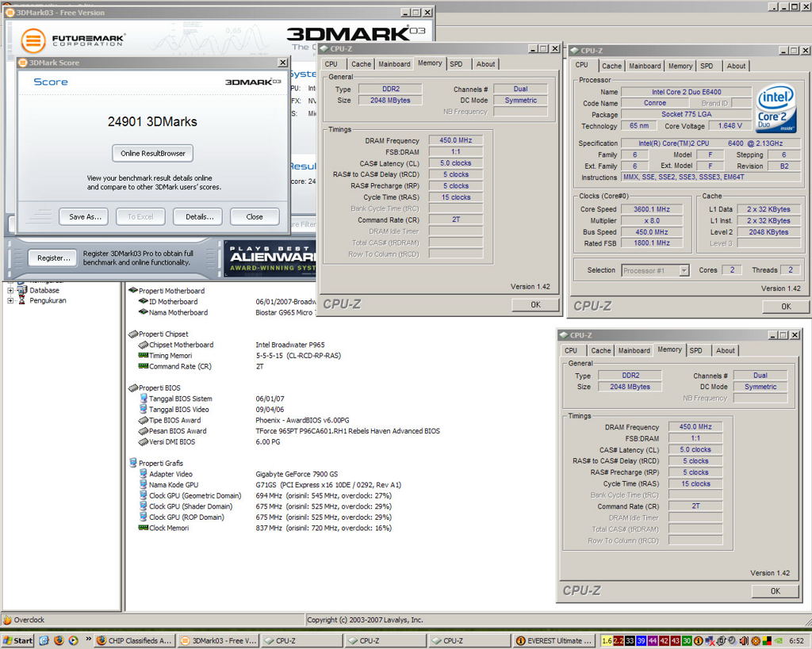Screen dimensions: 812x649
Task: Click the 3DMark03 title bar icon
Action: click(10, 13)
